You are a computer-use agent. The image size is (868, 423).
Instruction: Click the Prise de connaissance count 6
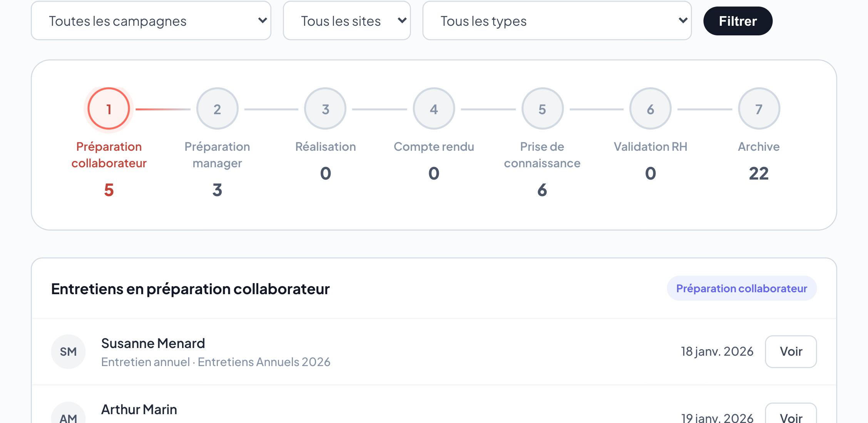pyautogui.click(x=542, y=190)
